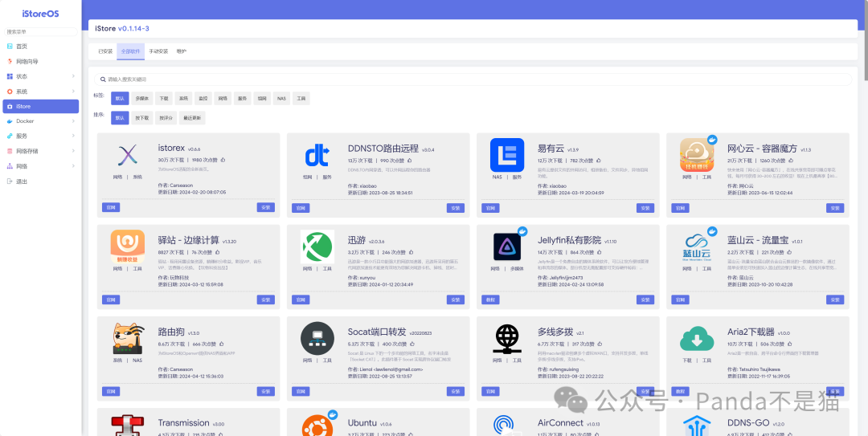
Task: Click the DDNS-GO app title
Action: click(748, 422)
